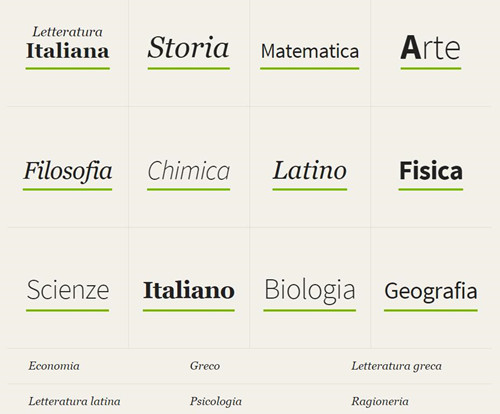This screenshot has width=500, height=414.
Task: Select the Chimica subject tile
Action: tap(189, 170)
